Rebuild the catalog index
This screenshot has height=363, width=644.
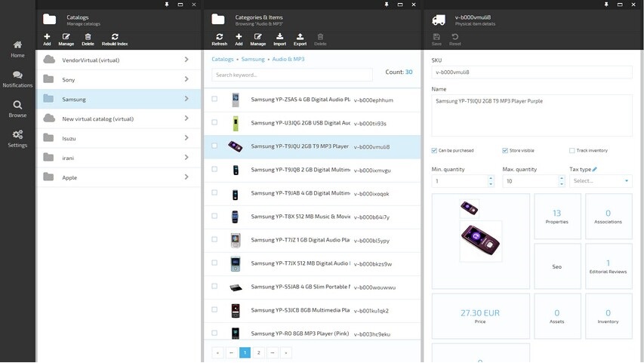click(x=115, y=39)
